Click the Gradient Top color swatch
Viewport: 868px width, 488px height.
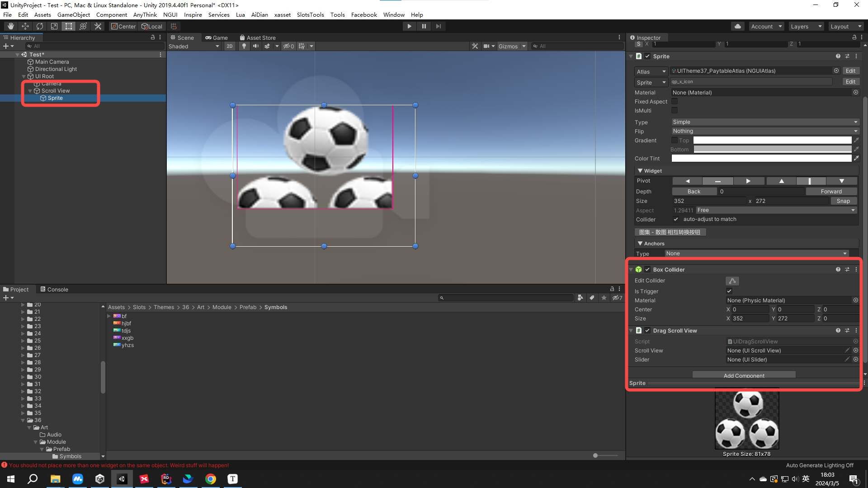tap(772, 140)
